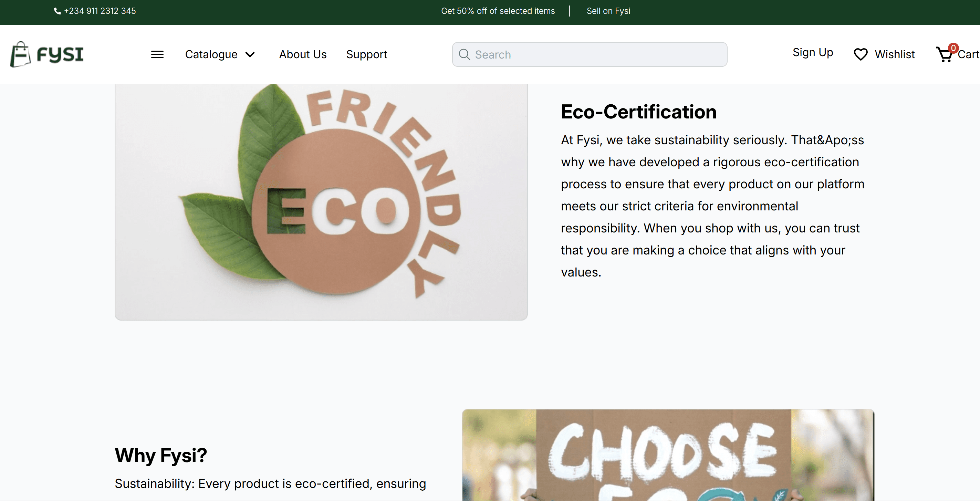
Task: Go to the About Us page
Action: coord(303,54)
